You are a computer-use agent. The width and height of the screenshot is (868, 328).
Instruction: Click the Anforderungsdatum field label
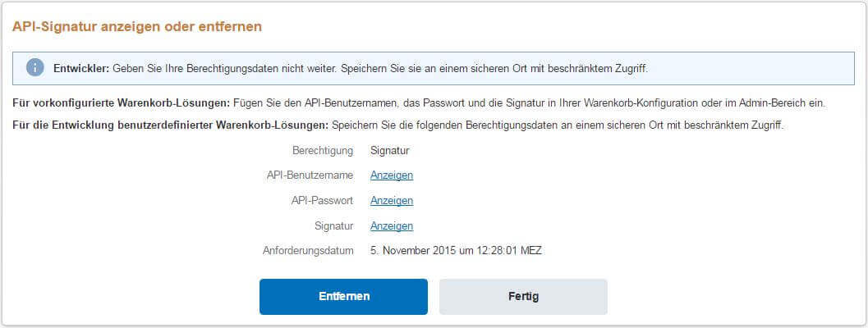point(308,251)
